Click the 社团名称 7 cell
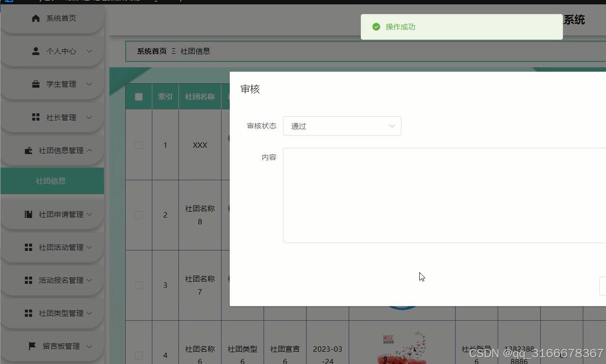This screenshot has width=606, height=364. coord(200,285)
